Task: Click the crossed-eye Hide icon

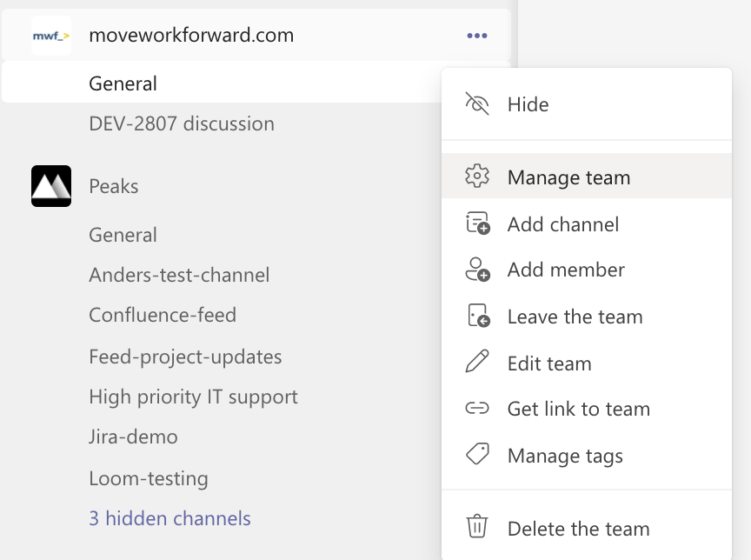Action: 477,104
